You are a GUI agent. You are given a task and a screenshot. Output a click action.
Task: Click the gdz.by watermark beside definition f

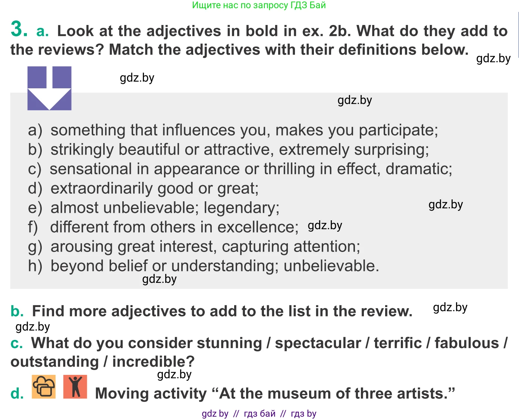[x=325, y=225]
